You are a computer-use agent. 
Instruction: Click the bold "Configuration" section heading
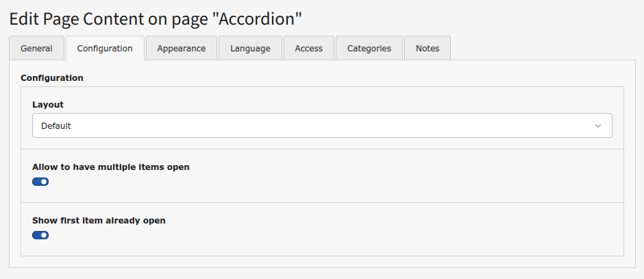(52, 78)
